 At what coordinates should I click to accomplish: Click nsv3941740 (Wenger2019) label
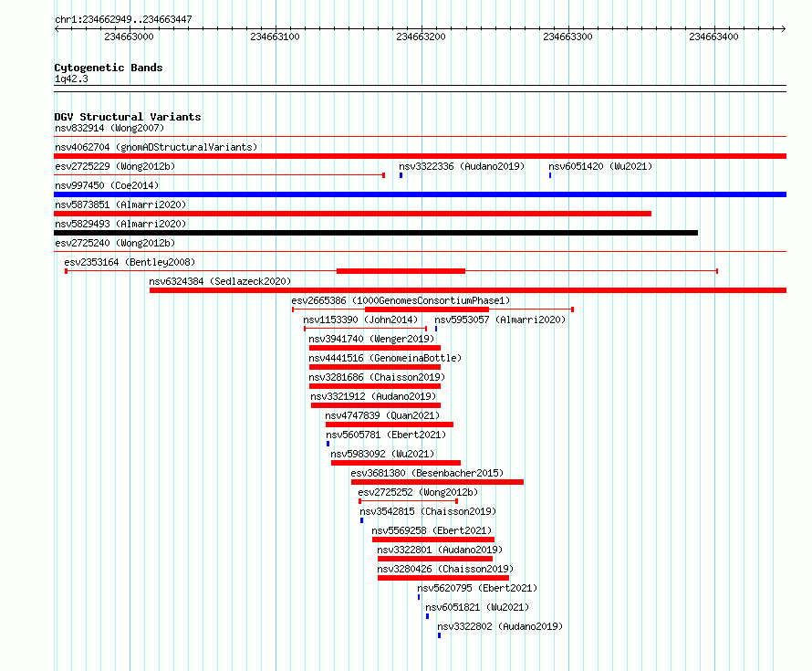point(371,339)
